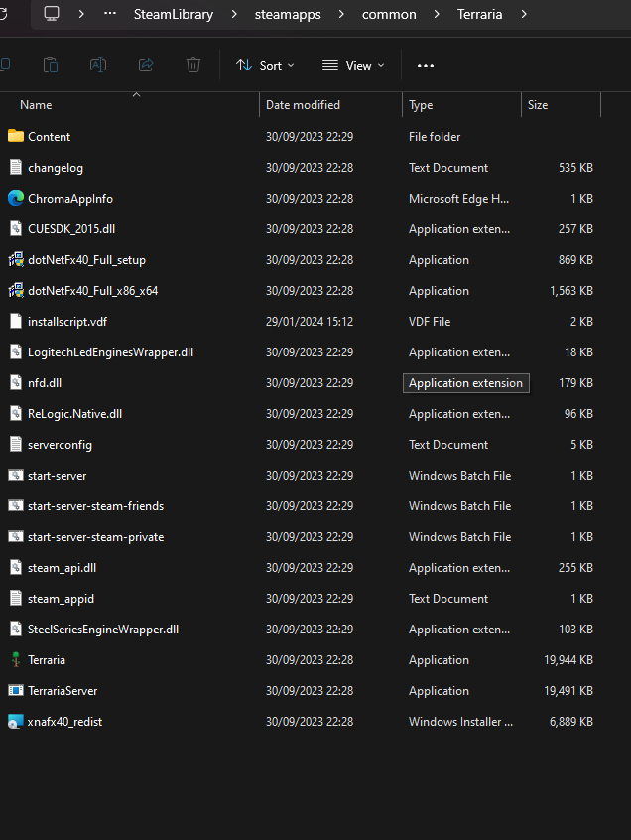Click the Rename toolbar icon
Viewport: 631px width, 840px height.
[x=98, y=65]
